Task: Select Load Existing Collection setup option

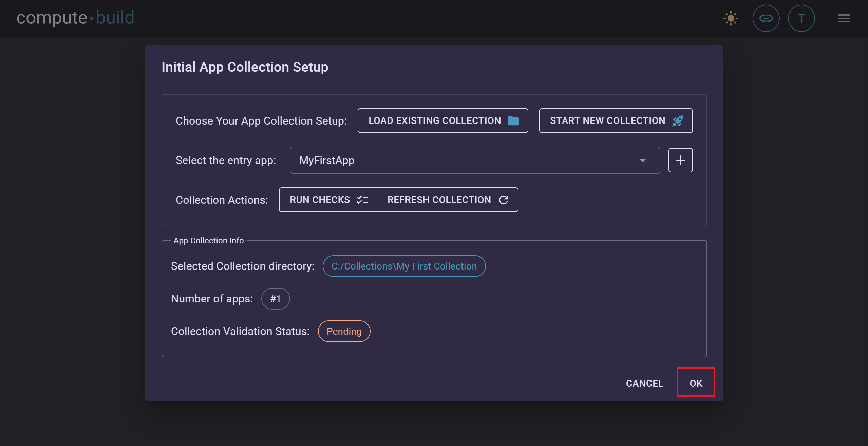Action: point(443,120)
